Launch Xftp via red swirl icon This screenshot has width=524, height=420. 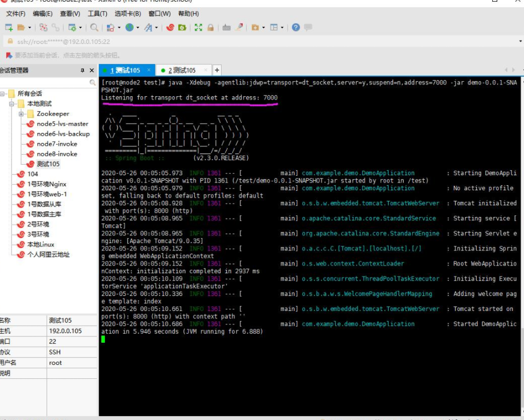(x=170, y=27)
